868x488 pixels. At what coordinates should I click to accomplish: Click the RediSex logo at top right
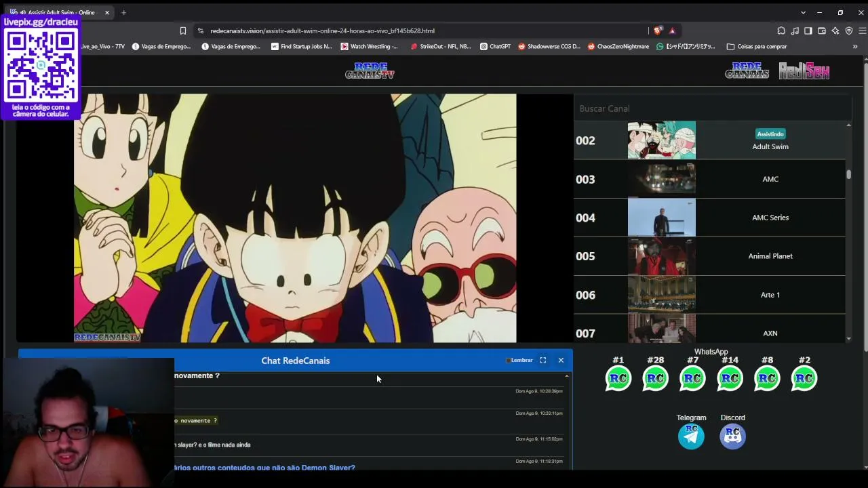point(804,71)
